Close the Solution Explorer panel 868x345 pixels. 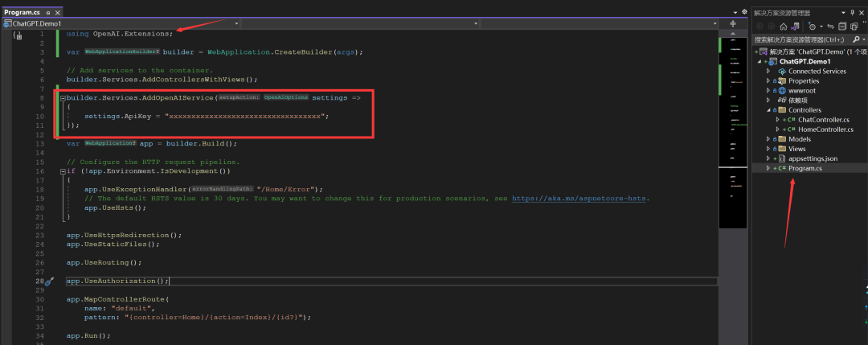(862, 12)
